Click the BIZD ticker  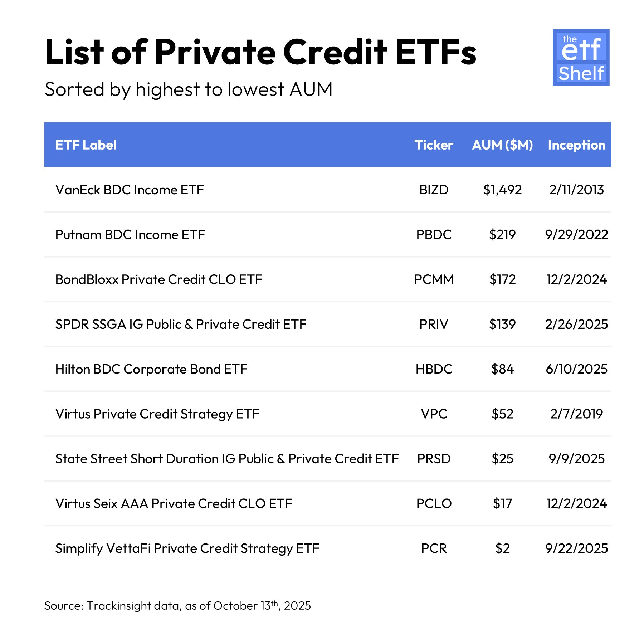click(x=434, y=190)
